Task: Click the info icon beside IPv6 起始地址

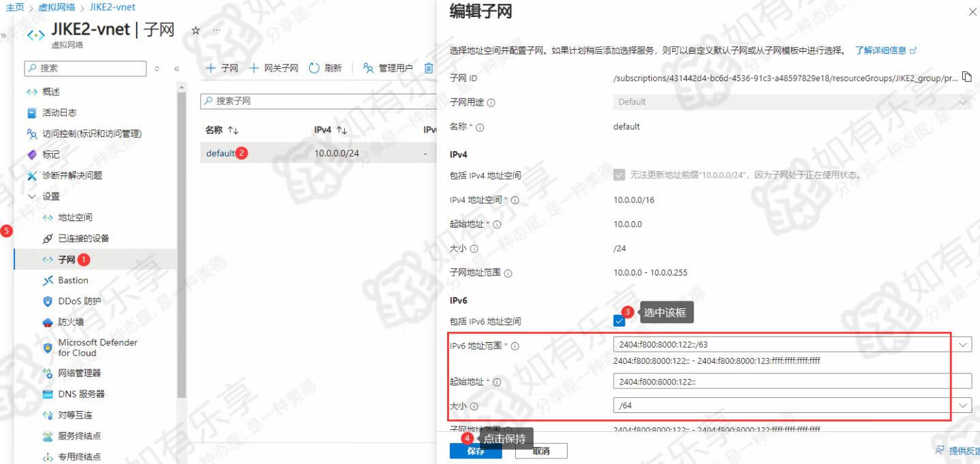Action: pos(496,382)
